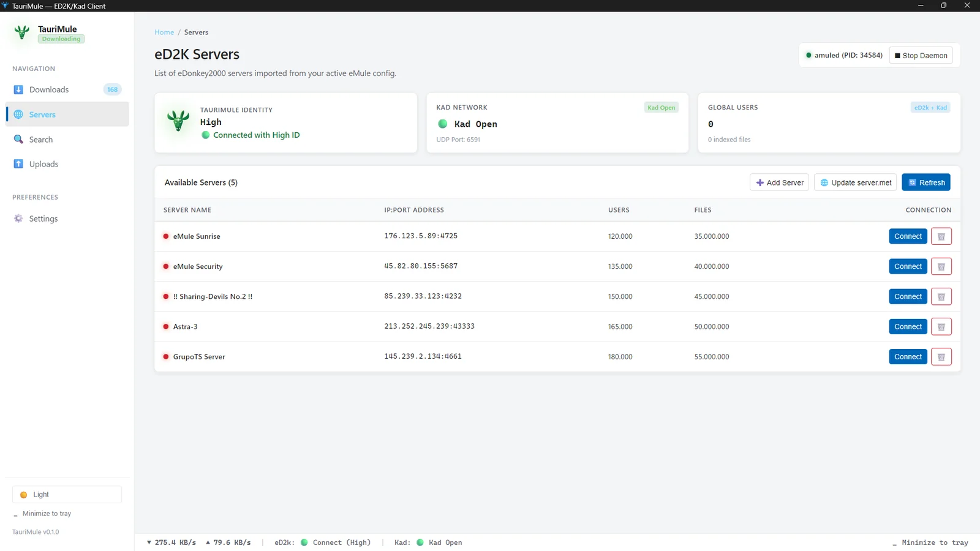Toggle the Light theme switch

67,495
